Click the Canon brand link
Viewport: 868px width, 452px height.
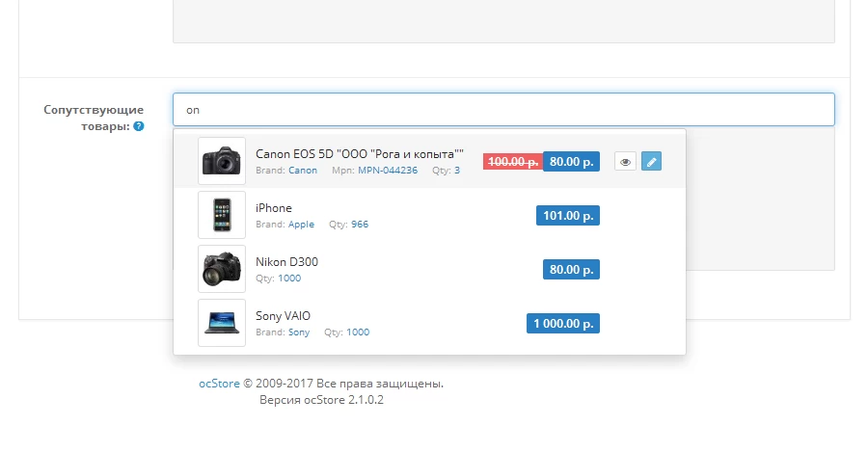[x=303, y=171]
